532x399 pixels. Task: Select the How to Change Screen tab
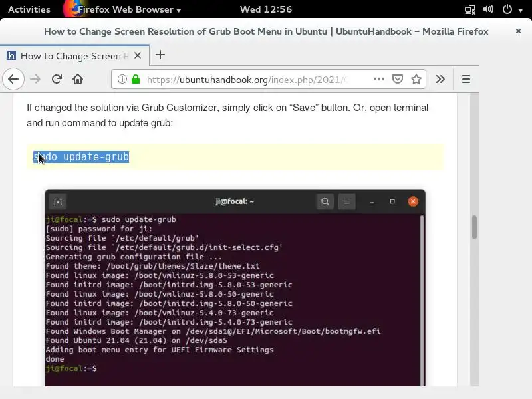pyautogui.click(x=74, y=55)
